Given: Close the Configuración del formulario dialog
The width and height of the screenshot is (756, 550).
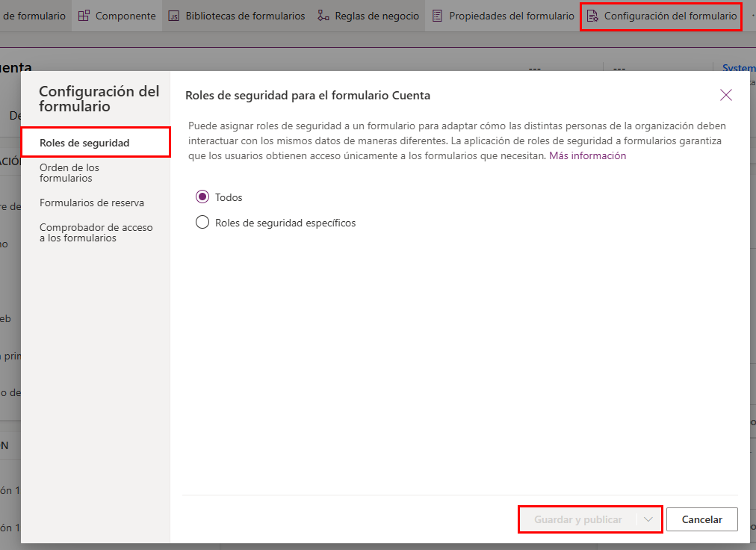Looking at the screenshot, I should 725,95.
